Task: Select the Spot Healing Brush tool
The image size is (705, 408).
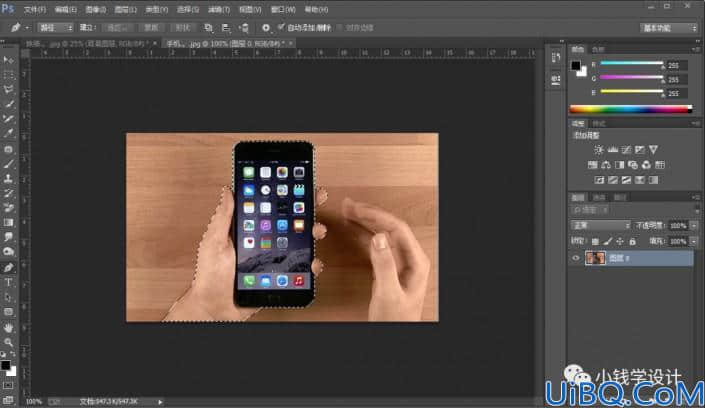Action: [8, 149]
